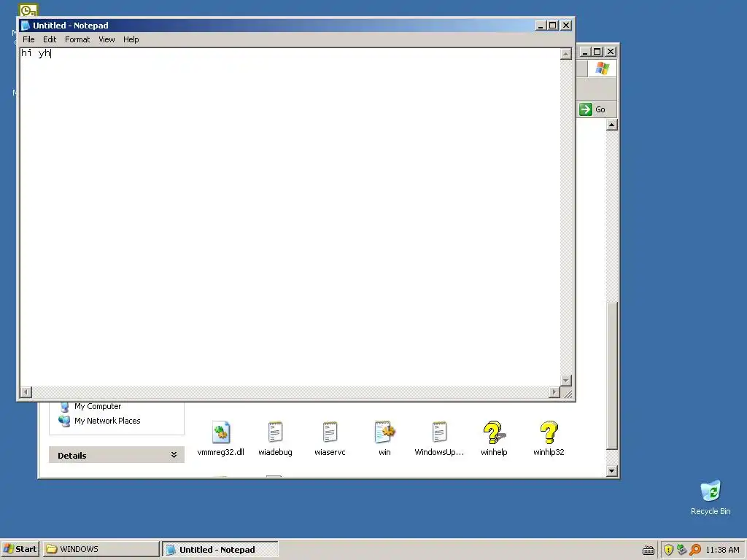Image resolution: width=747 pixels, height=560 pixels.
Task: Open the Start menu
Action: coord(20,549)
